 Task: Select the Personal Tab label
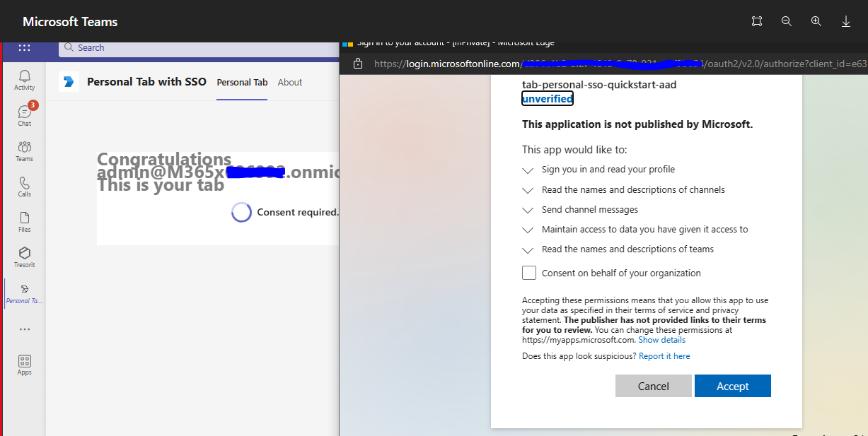[242, 82]
